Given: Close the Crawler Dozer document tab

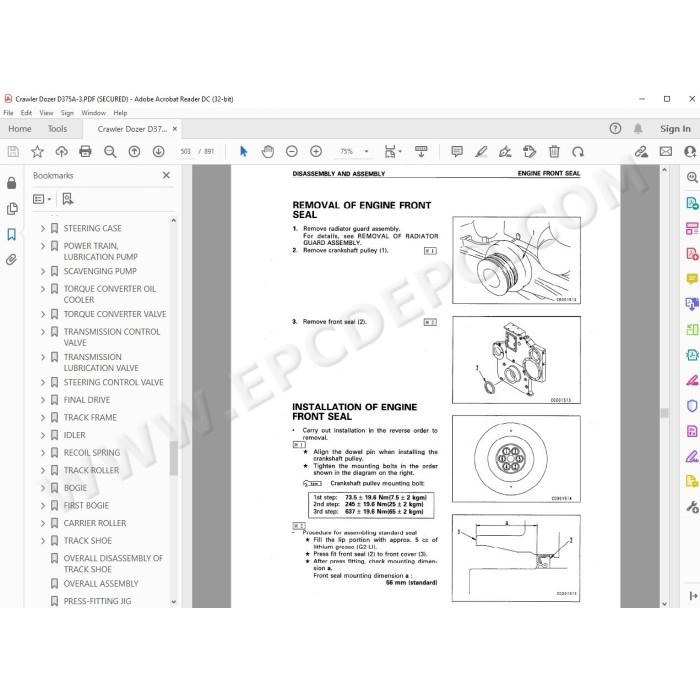Looking at the screenshot, I should pyautogui.click(x=175, y=129).
